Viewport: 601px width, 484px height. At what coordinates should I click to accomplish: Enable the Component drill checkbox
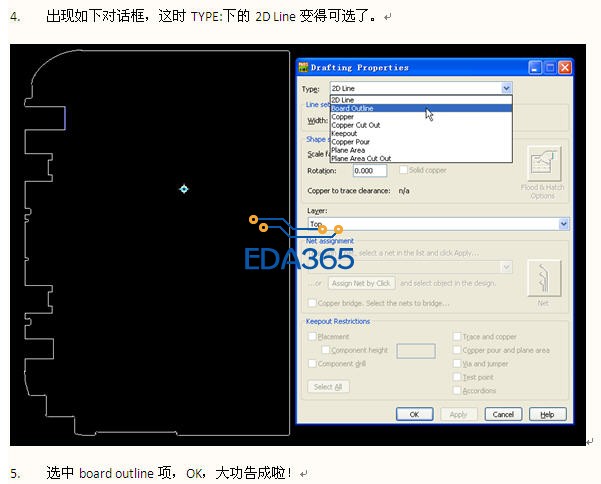click(312, 363)
